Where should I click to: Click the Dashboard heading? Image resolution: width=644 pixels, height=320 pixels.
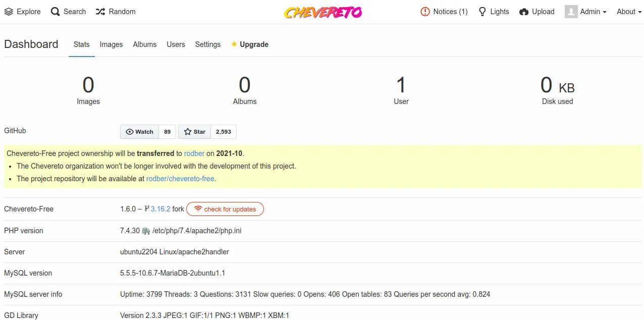tap(31, 44)
